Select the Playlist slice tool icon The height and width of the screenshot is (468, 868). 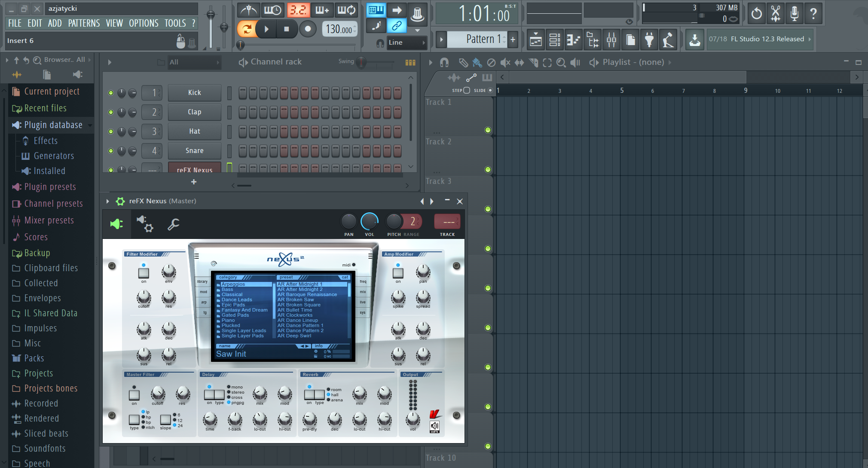pos(533,63)
